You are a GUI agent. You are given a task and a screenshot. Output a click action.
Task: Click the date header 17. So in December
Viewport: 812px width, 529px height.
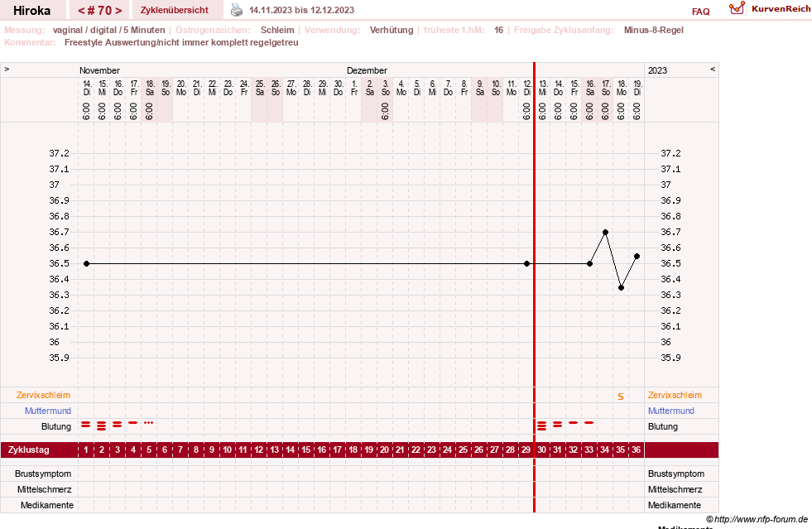605,88
